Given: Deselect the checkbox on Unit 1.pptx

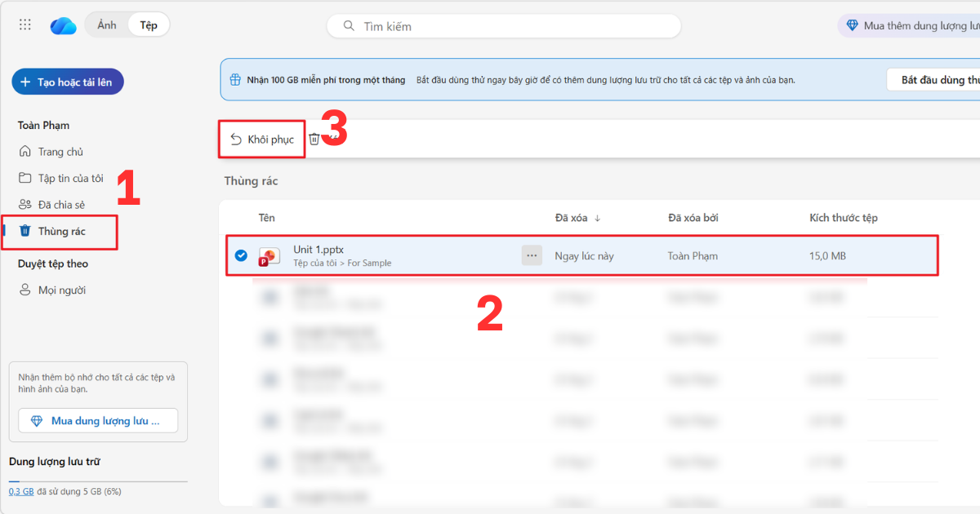Looking at the screenshot, I should [241, 255].
